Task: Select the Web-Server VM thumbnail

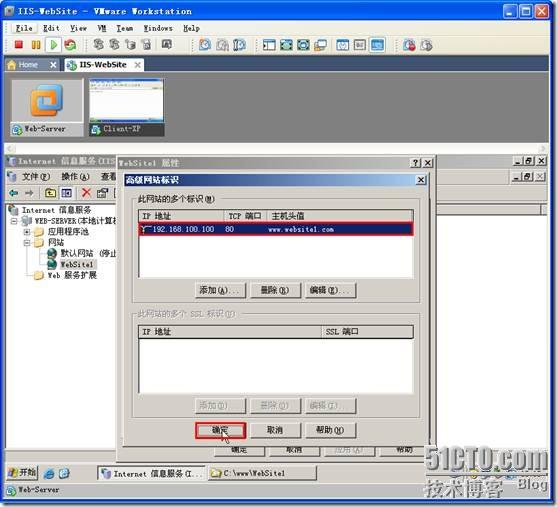Action: point(47,107)
